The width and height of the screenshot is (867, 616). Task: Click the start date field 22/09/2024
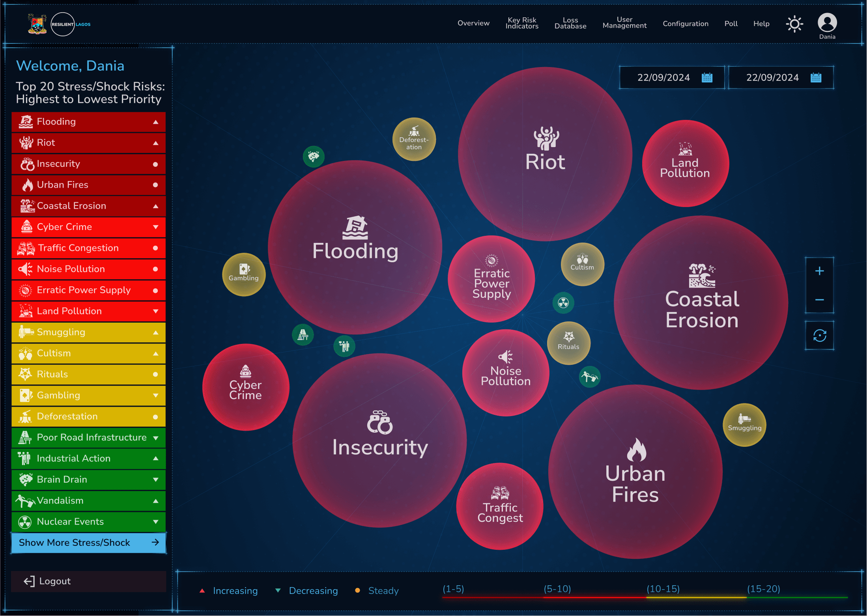click(x=672, y=78)
